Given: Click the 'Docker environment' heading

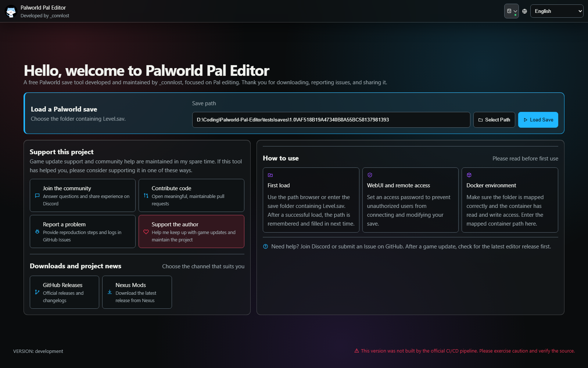Looking at the screenshot, I should (x=491, y=185).
